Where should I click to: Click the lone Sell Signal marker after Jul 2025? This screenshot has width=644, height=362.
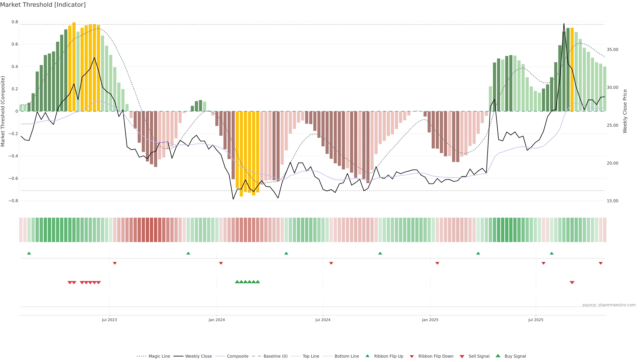[572, 283]
